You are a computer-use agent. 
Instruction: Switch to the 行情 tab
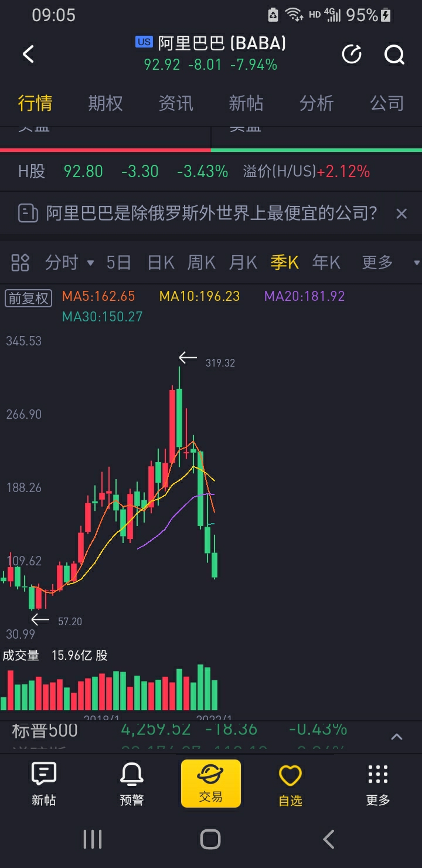(35, 103)
